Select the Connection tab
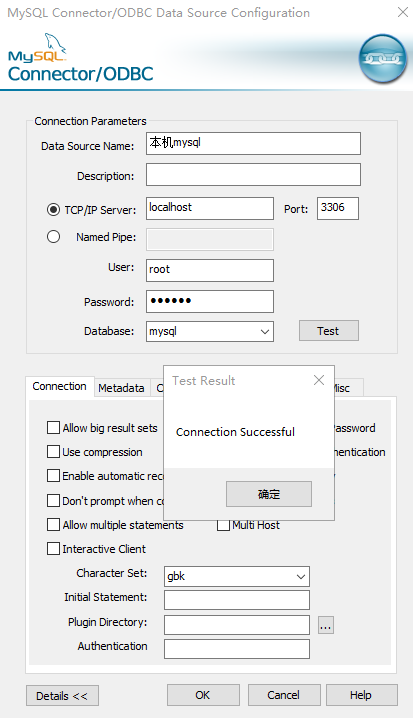The width and height of the screenshot is (413, 718). coord(60,386)
